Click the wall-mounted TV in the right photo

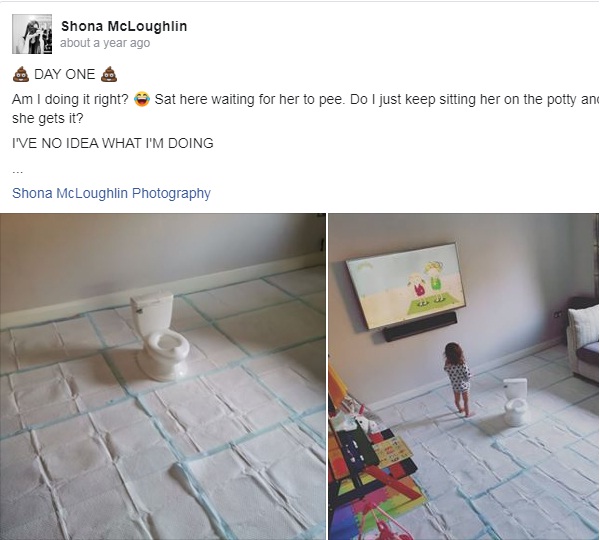click(x=406, y=285)
